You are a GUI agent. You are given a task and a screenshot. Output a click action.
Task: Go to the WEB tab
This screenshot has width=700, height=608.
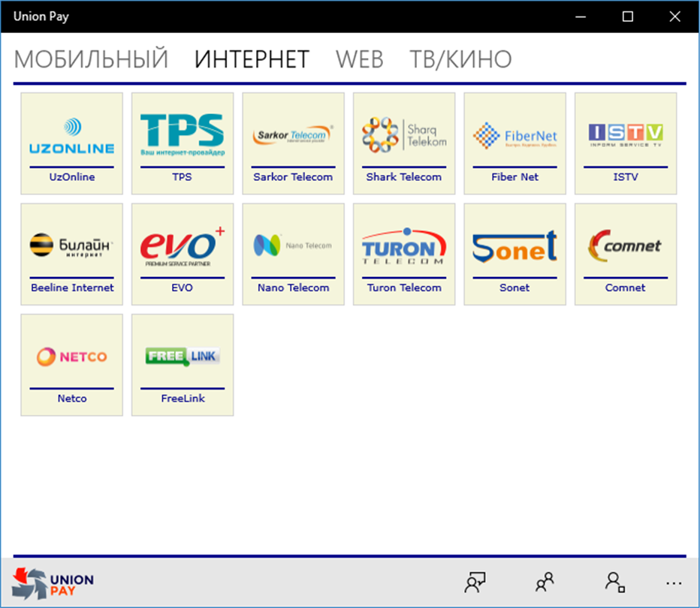[360, 59]
